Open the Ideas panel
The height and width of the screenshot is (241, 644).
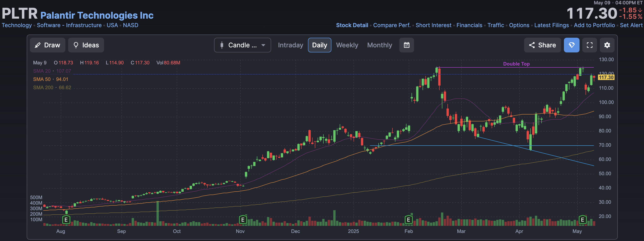pyautogui.click(x=86, y=45)
